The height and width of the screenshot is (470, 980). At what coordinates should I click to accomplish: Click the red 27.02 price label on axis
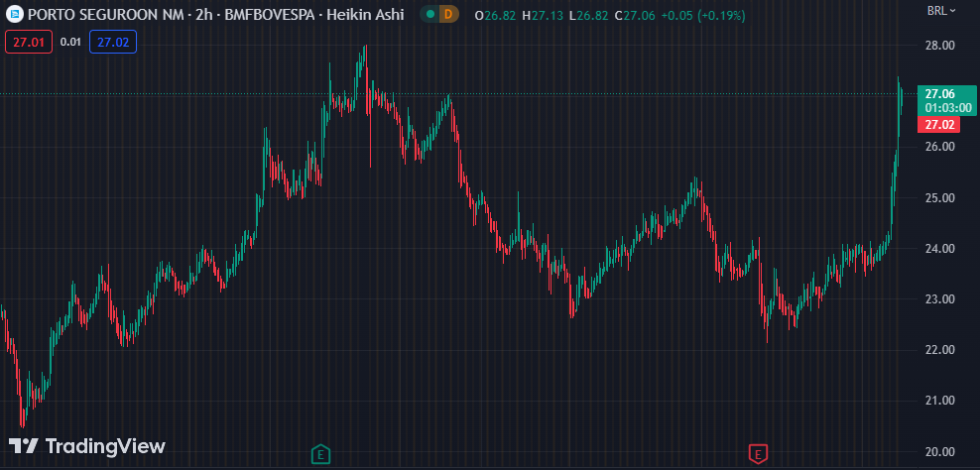tap(938, 124)
